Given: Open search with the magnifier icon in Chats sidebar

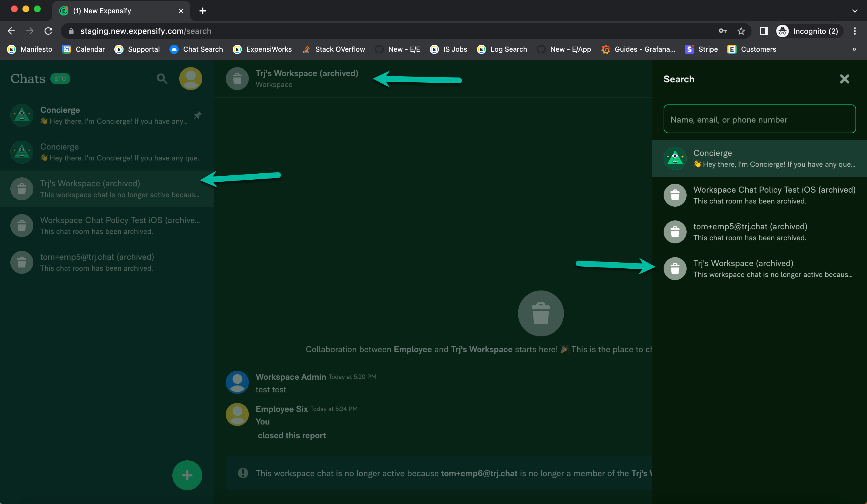Looking at the screenshot, I should tap(162, 79).
